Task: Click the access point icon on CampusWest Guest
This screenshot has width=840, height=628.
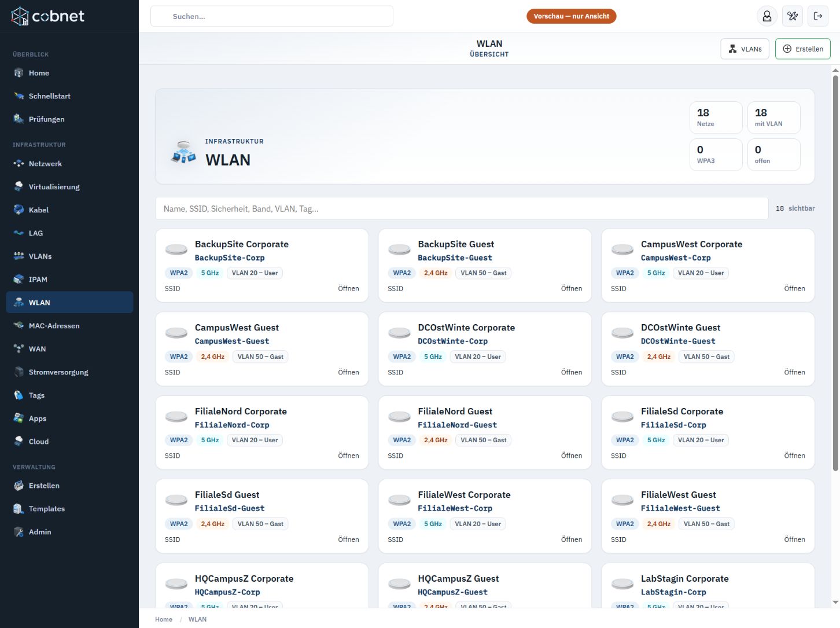Action: (x=176, y=333)
